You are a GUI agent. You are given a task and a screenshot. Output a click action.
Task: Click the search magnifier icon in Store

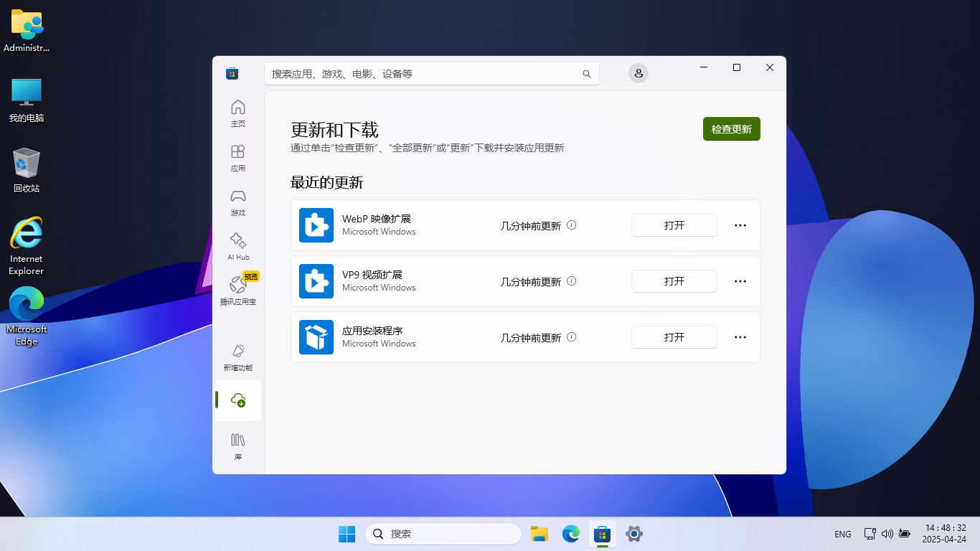tap(587, 74)
